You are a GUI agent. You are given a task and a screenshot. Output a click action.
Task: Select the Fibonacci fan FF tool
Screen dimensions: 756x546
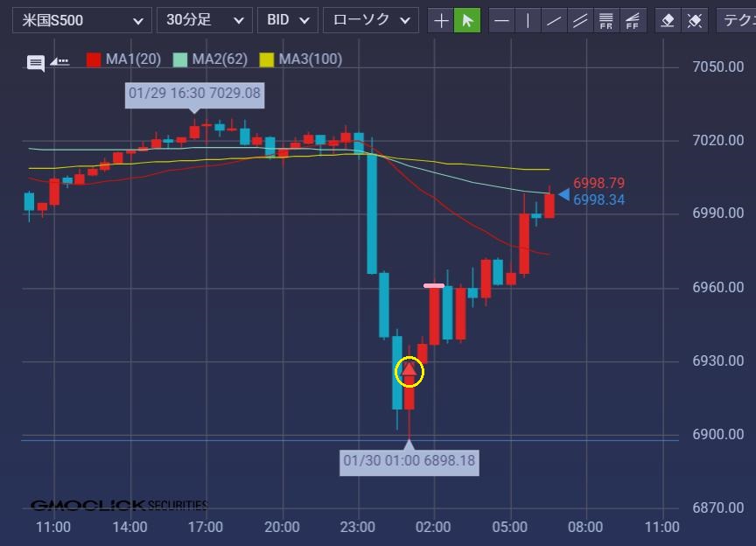pos(631,20)
